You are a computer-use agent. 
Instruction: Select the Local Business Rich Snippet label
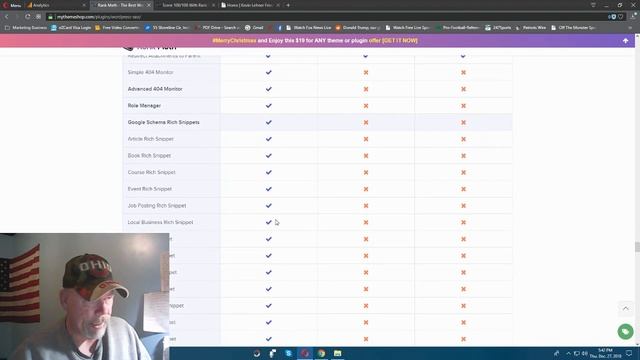point(160,222)
